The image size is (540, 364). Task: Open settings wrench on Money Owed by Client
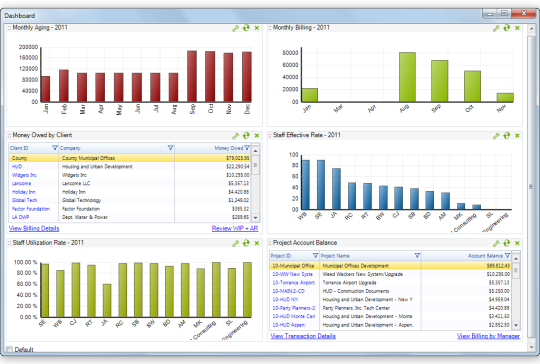click(x=236, y=136)
